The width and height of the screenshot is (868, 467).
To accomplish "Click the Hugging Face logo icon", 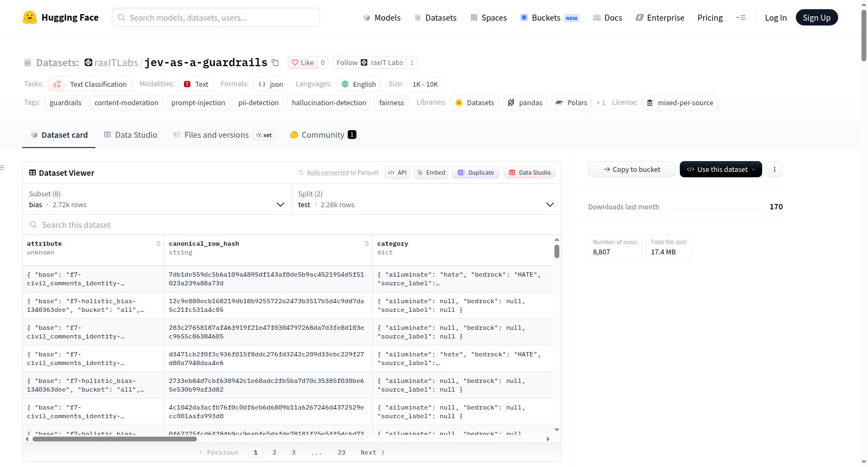I will (30, 17).
